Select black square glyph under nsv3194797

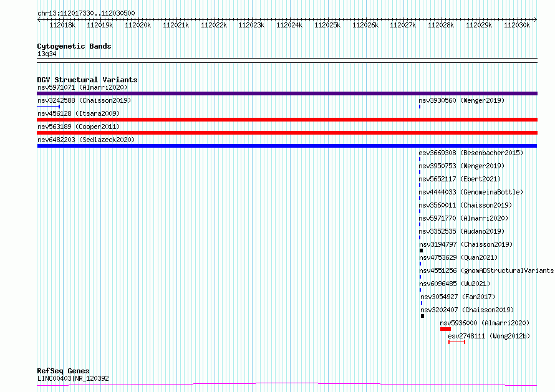[421, 251]
